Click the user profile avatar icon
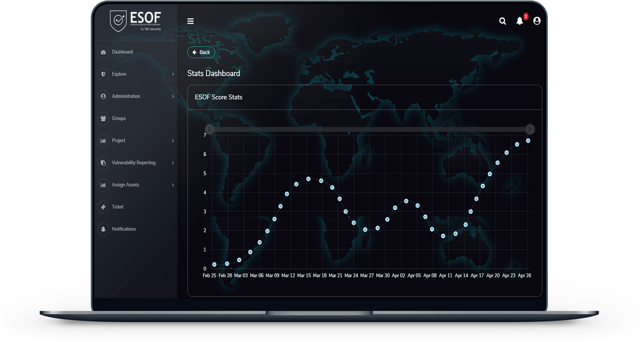644x342 pixels. click(x=537, y=21)
